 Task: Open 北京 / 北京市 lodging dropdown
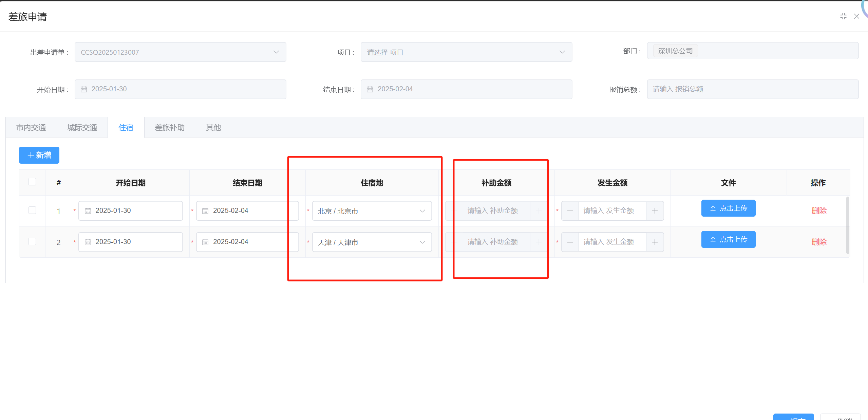pyautogui.click(x=372, y=211)
